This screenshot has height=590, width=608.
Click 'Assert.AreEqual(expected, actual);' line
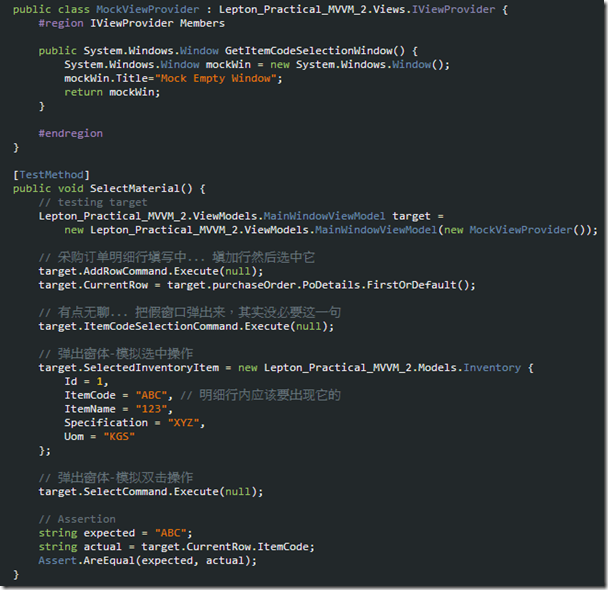point(147,561)
